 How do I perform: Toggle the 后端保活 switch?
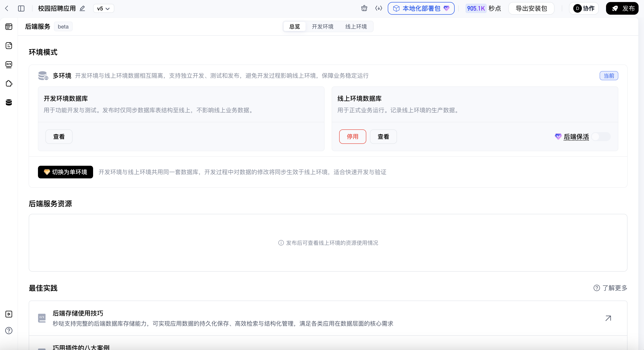coord(601,137)
